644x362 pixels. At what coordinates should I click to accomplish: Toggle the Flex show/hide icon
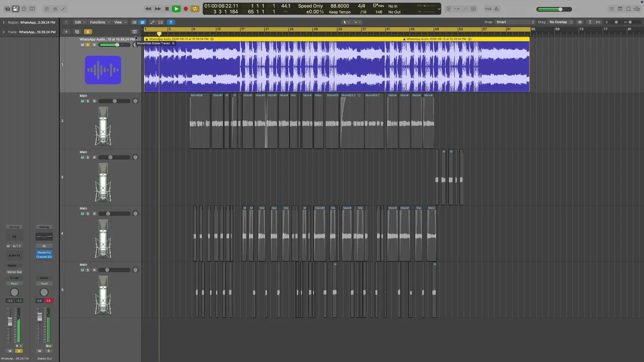pos(160,22)
